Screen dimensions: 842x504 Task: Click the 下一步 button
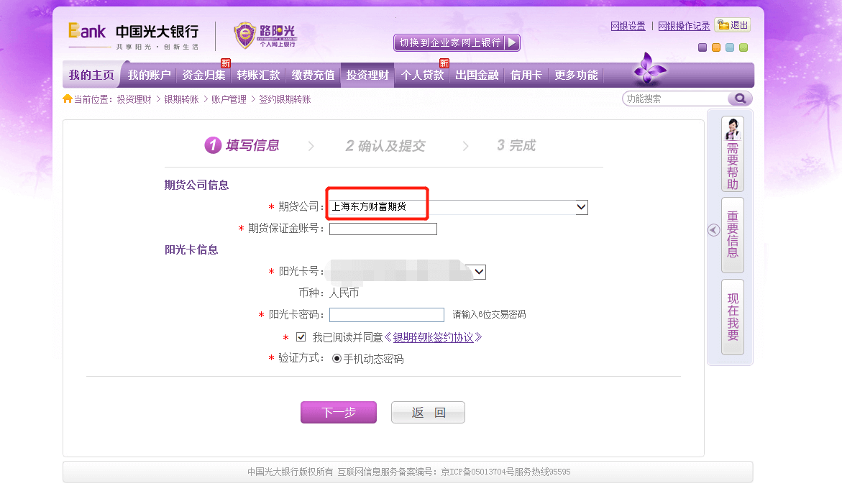point(338,412)
